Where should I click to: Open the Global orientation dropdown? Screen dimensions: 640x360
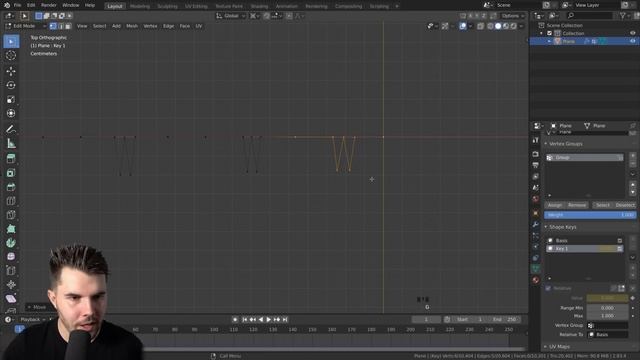tap(231, 16)
